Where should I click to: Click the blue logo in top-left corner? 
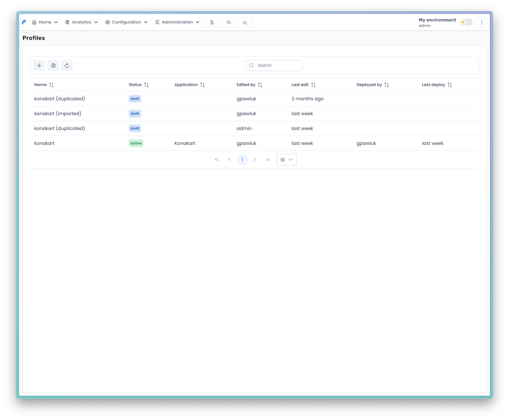pos(24,22)
